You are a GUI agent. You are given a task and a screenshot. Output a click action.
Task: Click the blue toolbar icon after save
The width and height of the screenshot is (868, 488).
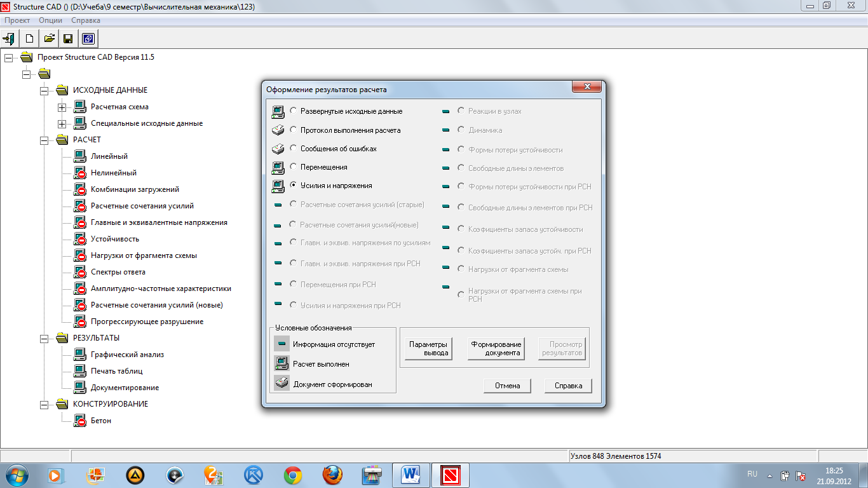(x=88, y=38)
